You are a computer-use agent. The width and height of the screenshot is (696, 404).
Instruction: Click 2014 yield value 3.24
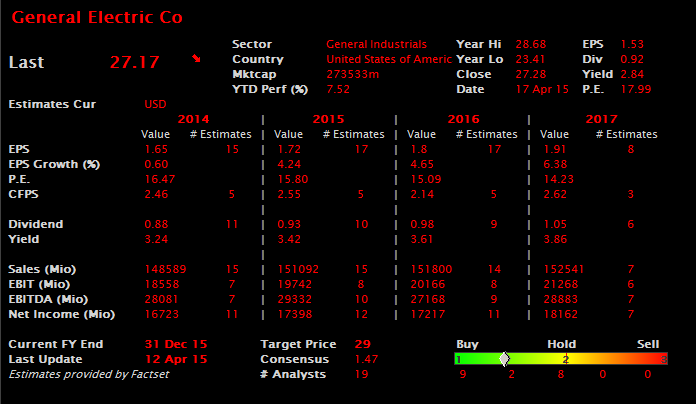pos(156,239)
